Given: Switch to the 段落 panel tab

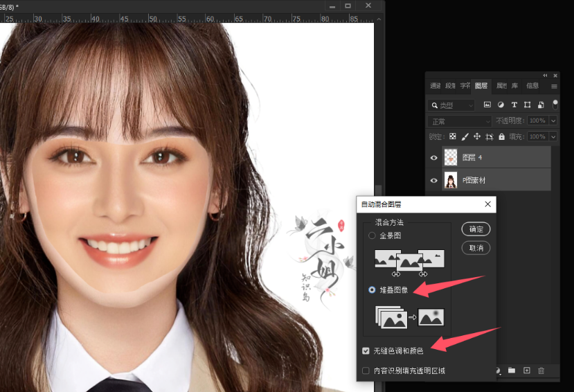Looking at the screenshot, I should coord(450,86).
